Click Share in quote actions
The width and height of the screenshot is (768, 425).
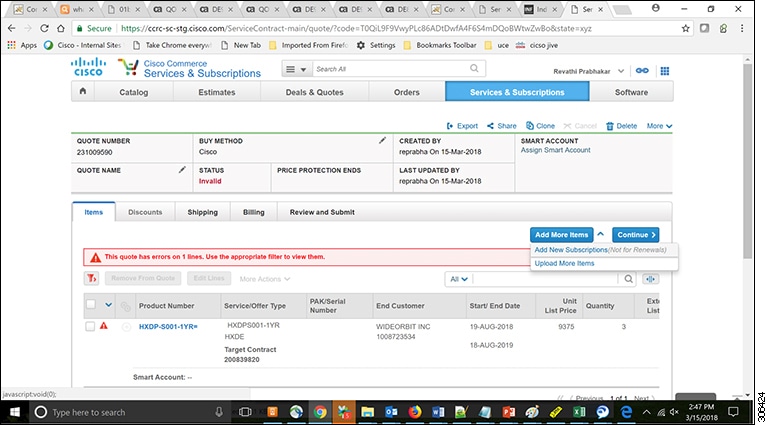pyautogui.click(x=502, y=126)
